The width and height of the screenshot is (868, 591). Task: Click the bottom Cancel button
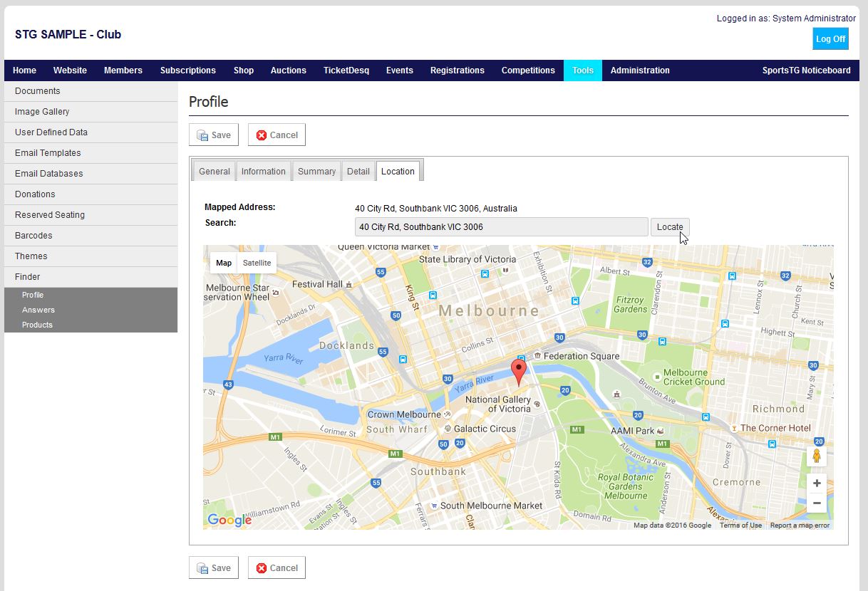tap(277, 568)
